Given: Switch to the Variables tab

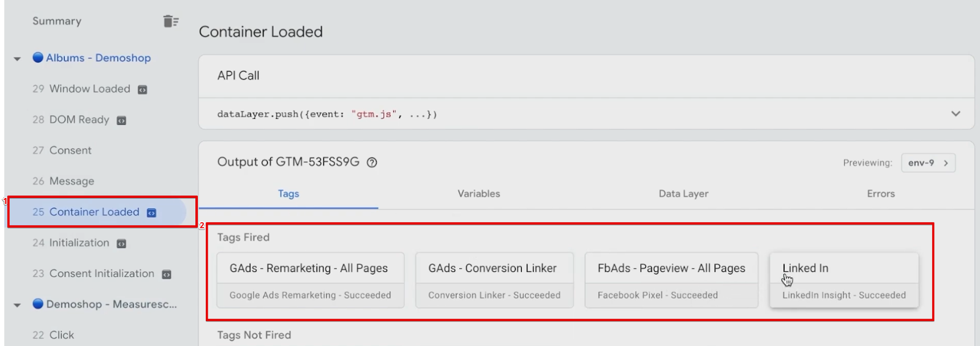Looking at the screenshot, I should tap(479, 194).
